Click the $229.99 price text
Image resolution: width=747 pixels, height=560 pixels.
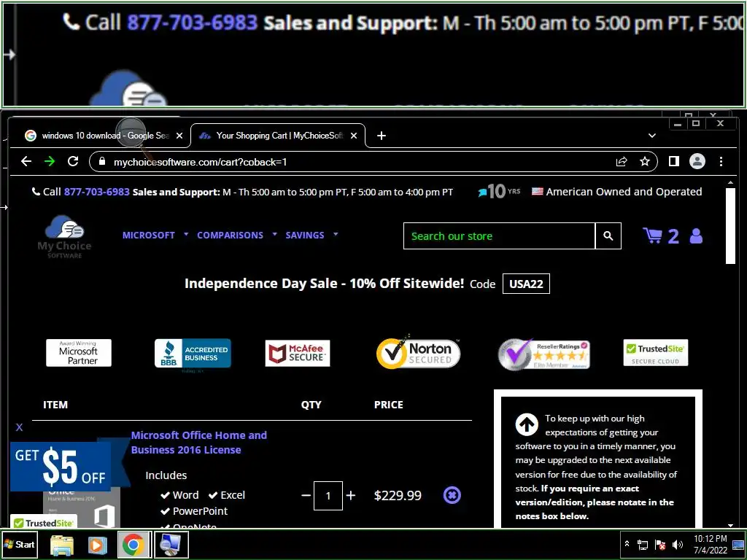click(x=398, y=496)
